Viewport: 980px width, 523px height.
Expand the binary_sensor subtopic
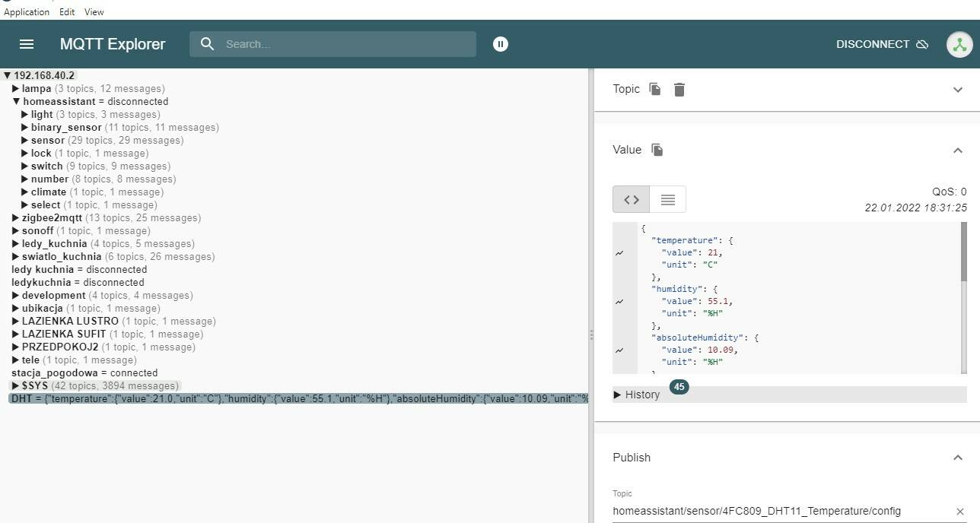coord(24,127)
